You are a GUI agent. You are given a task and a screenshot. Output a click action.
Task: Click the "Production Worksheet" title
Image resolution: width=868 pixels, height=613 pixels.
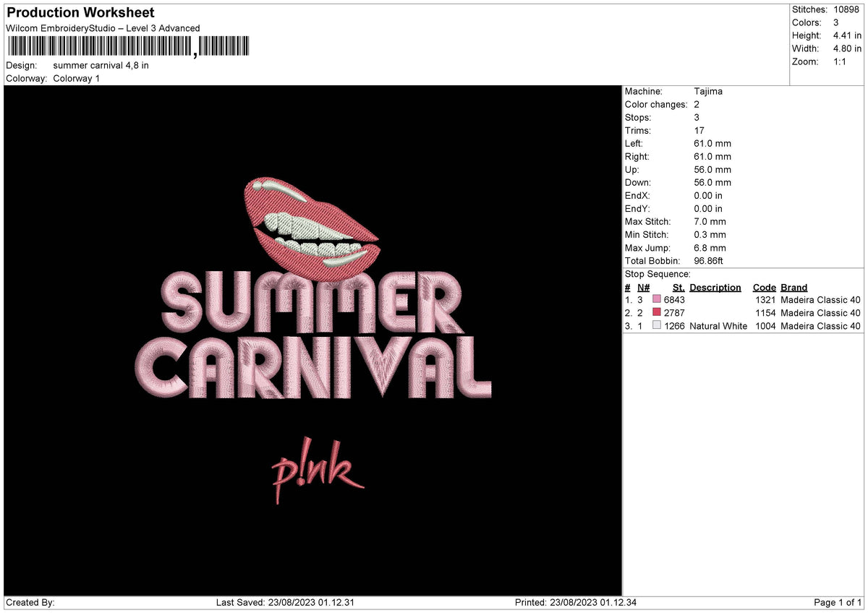tap(80, 13)
